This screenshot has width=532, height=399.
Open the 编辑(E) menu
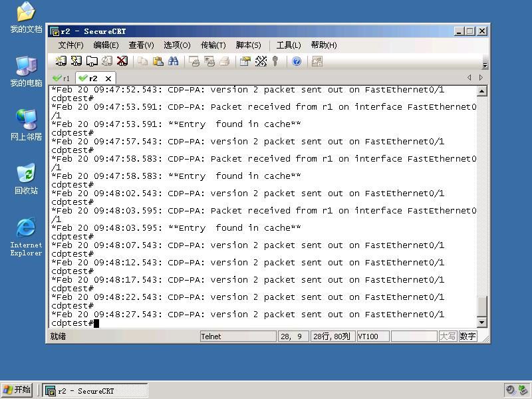[106, 45]
